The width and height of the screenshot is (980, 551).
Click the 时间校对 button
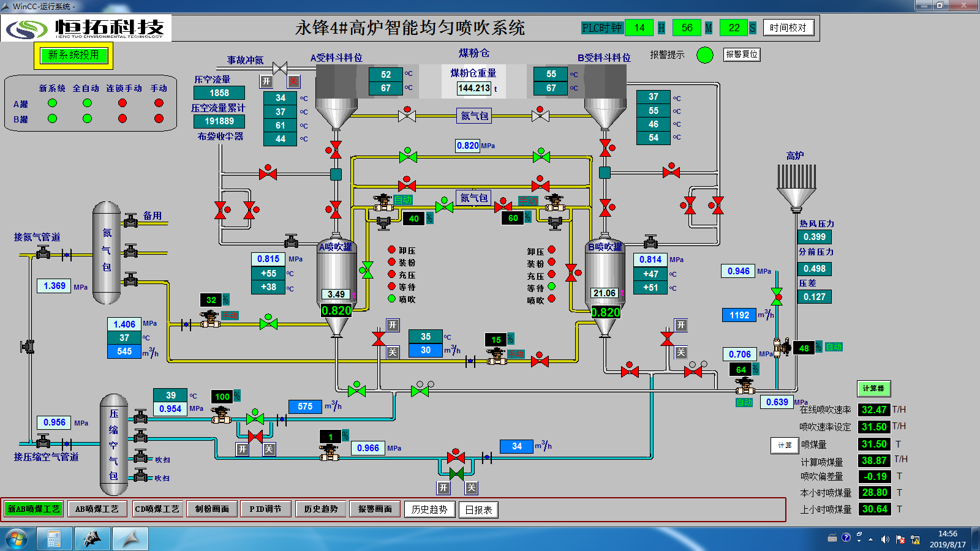pyautogui.click(x=788, y=28)
